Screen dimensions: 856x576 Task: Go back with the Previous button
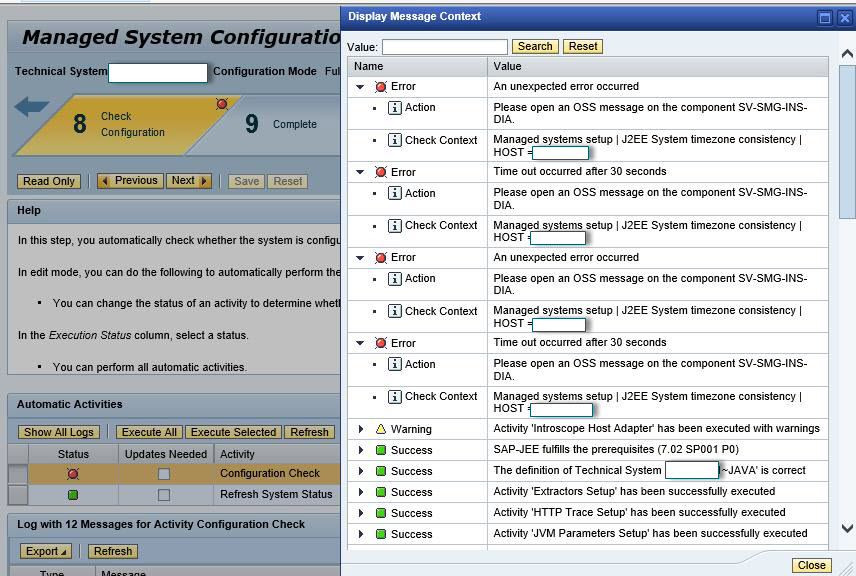(x=130, y=181)
